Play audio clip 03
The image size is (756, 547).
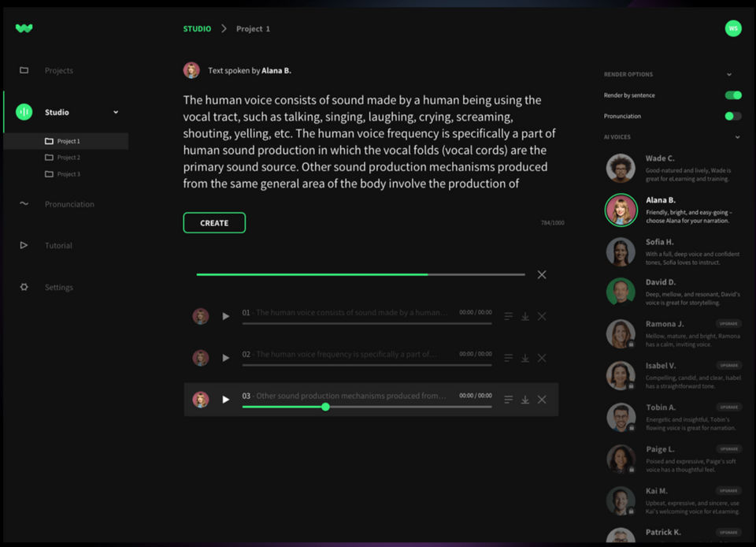[x=226, y=400]
